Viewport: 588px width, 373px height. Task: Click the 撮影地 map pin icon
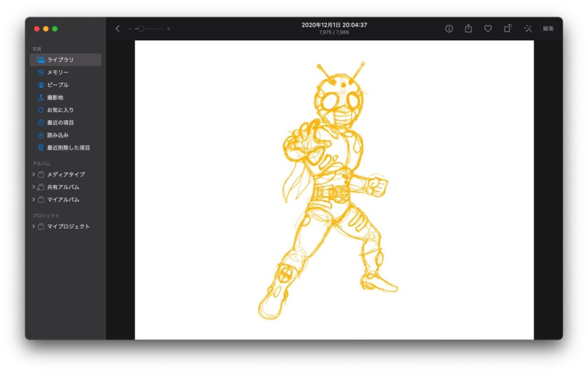41,97
